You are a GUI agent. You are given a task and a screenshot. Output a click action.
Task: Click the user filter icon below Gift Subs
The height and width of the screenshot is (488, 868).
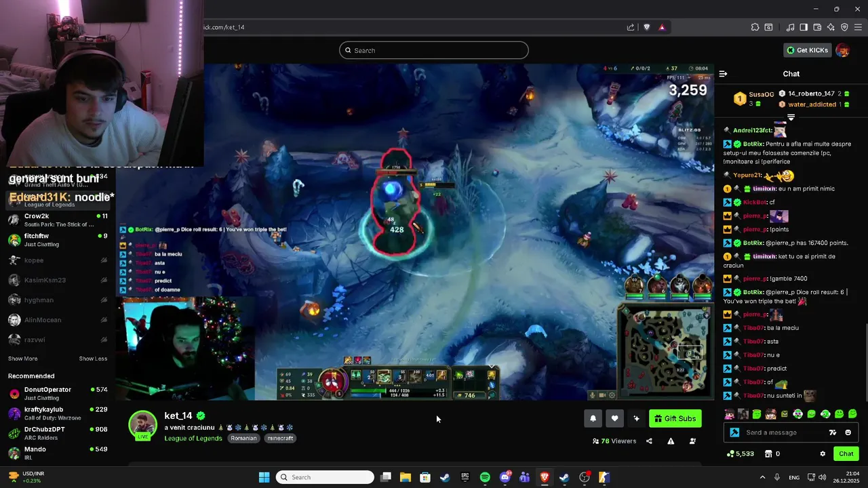pos(692,441)
